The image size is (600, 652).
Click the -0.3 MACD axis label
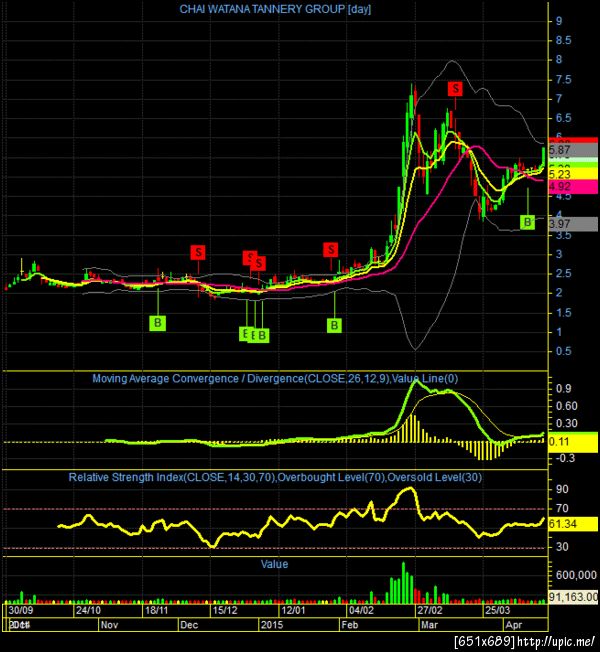tap(565, 458)
